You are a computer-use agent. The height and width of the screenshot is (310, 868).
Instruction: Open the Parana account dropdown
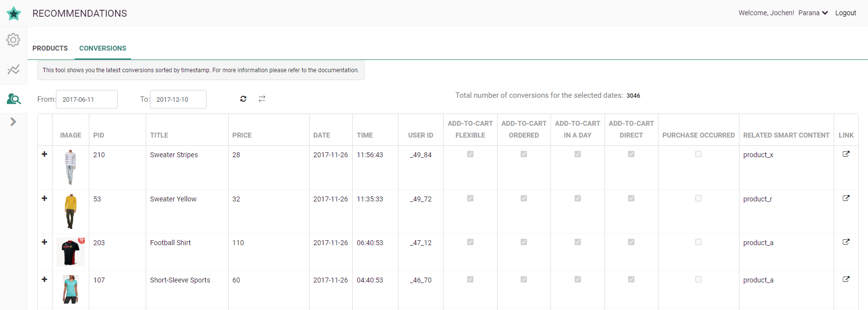click(813, 13)
